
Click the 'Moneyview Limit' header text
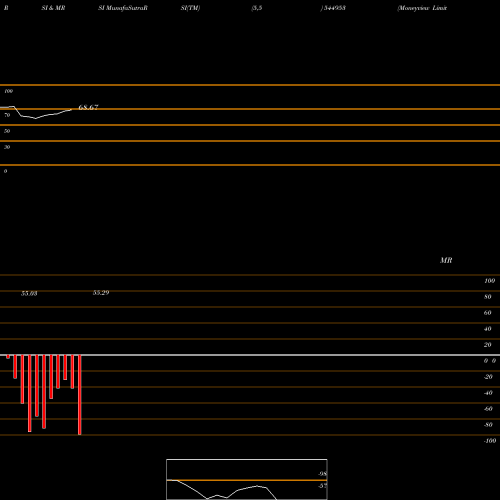422,8
